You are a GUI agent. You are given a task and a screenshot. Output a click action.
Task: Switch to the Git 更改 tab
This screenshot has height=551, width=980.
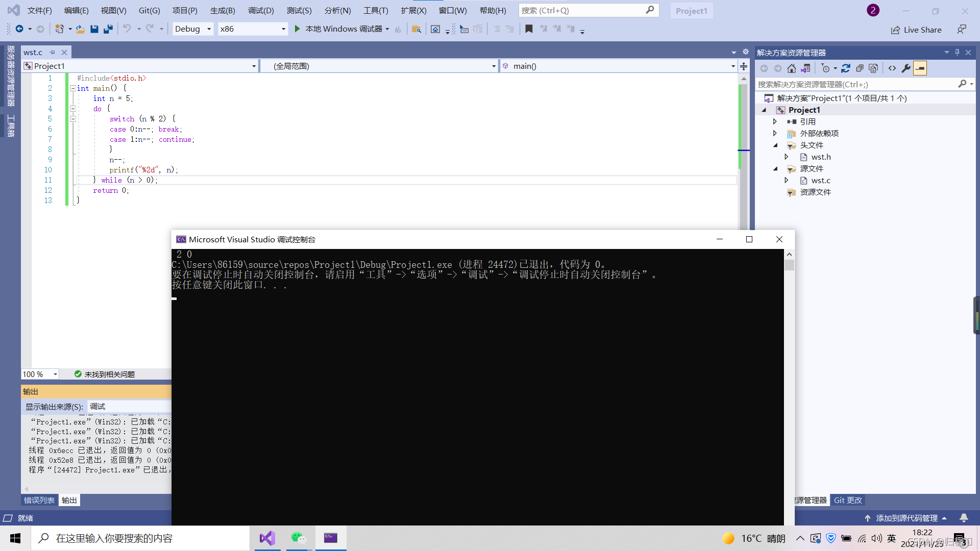(x=848, y=500)
